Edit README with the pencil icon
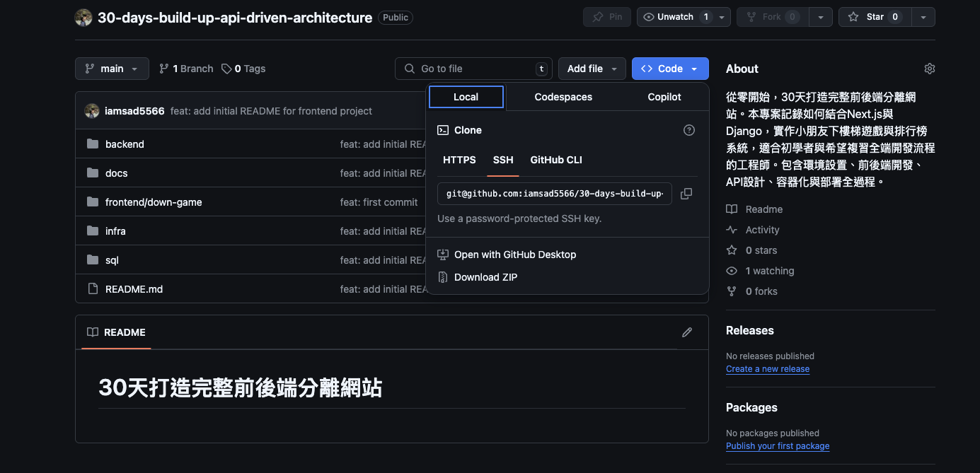The image size is (980, 473). point(686,332)
